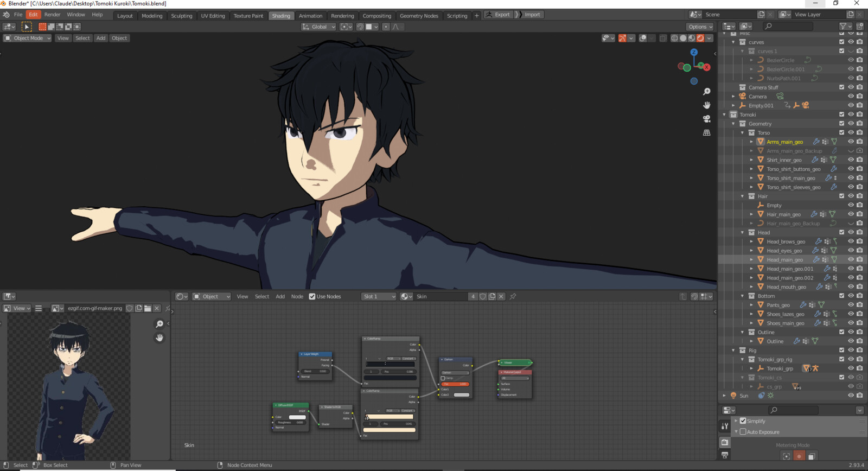This screenshot has width=868, height=471.
Task: Select material preview shading mode
Action: tap(692, 38)
